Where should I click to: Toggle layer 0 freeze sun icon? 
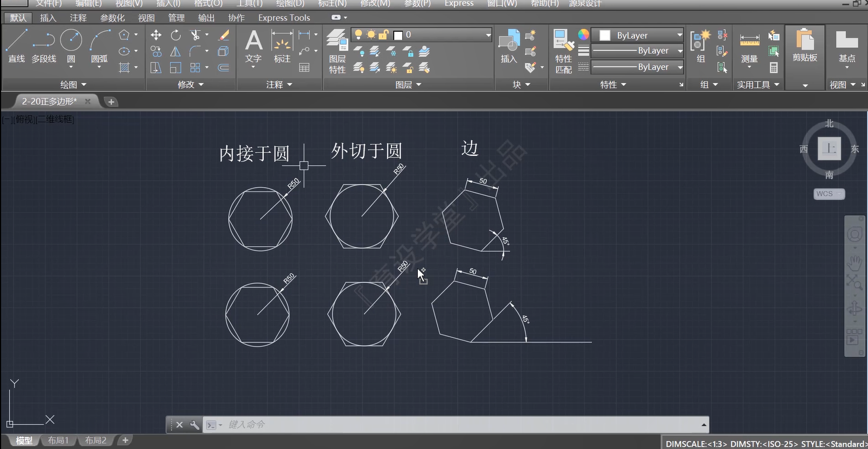[371, 35]
